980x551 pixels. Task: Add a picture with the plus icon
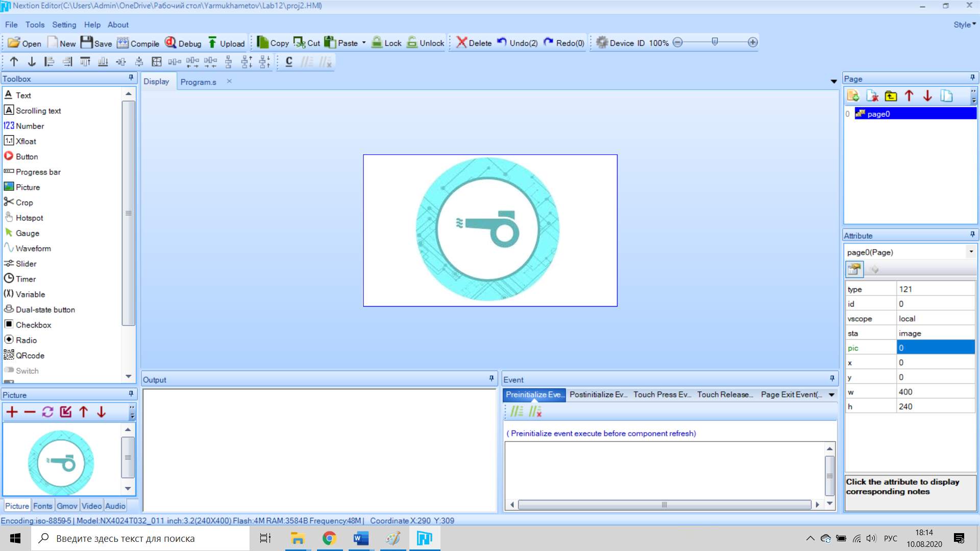coord(12,412)
